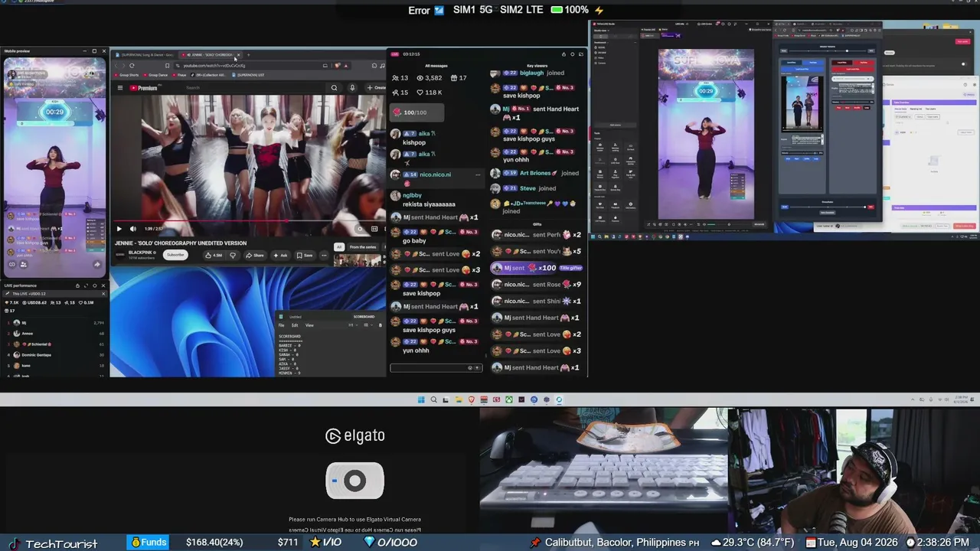The height and width of the screenshot is (551, 980).
Task: Open Xbox app from the taskbar
Action: coord(508,399)
